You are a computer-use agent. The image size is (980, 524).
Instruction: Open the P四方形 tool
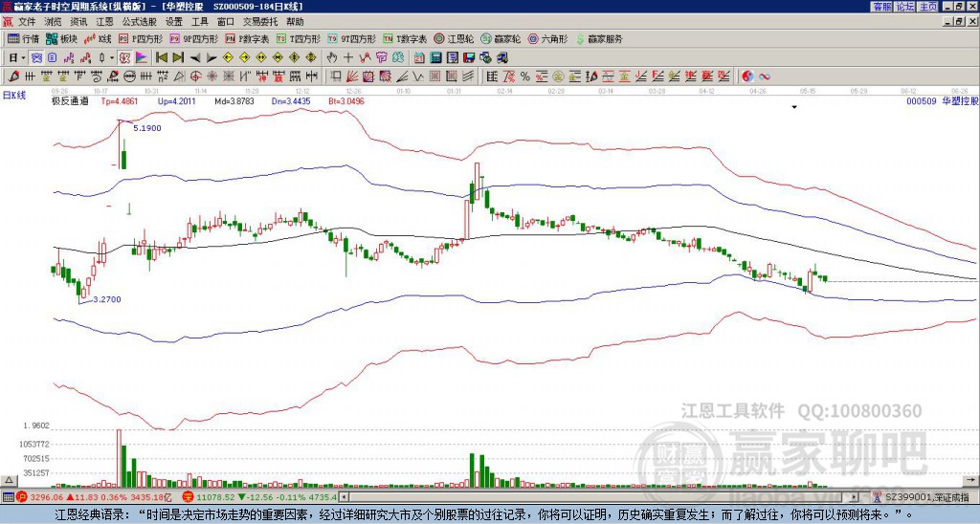[141, 38]
